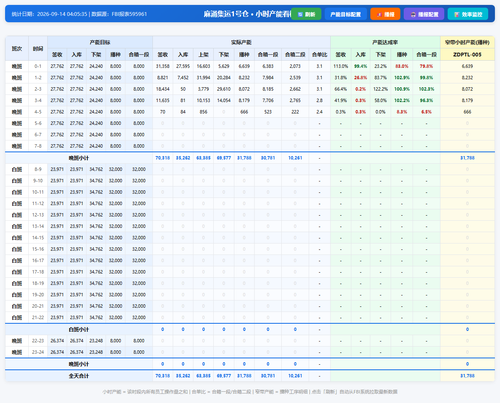
Task: Click the 5,629 actual value cell
Action: (x=224, y=66)
